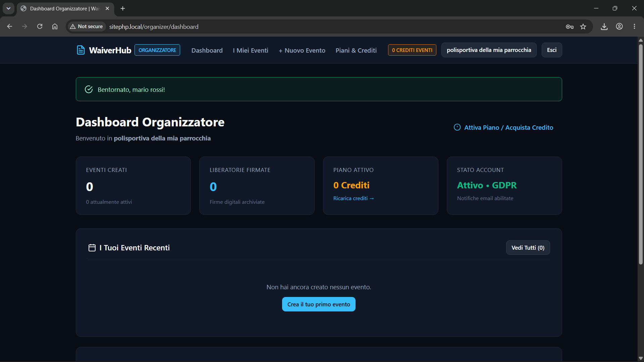Click the ORGANIZZATORE role badge
The image size is (644, 362).
coord(157,50)
